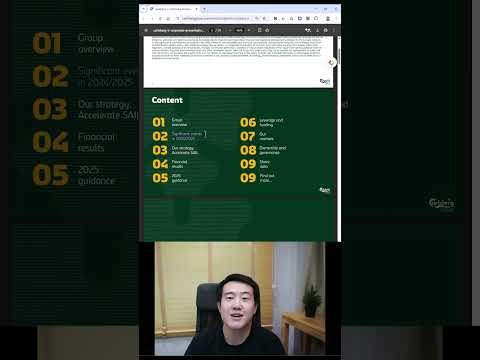The image size is (480, 360).
Task: Click the PDF page number field
Action: point(212,30)
